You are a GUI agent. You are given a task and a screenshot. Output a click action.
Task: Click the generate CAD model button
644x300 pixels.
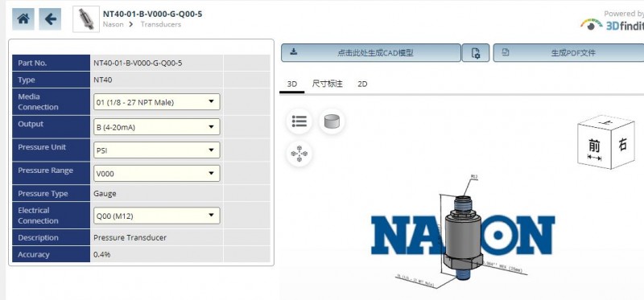pos(371,53)
